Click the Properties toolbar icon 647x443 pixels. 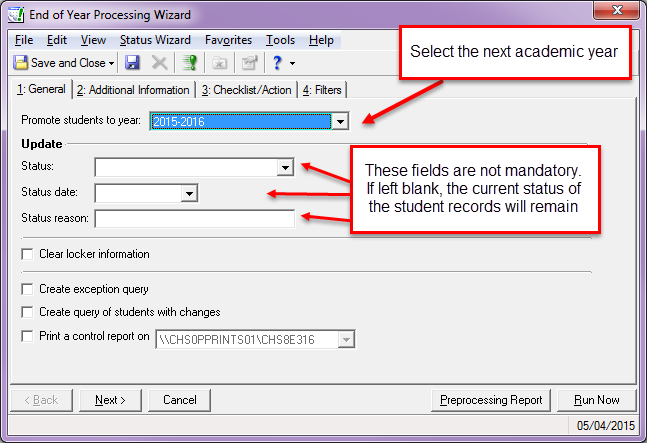coord(250,63)
